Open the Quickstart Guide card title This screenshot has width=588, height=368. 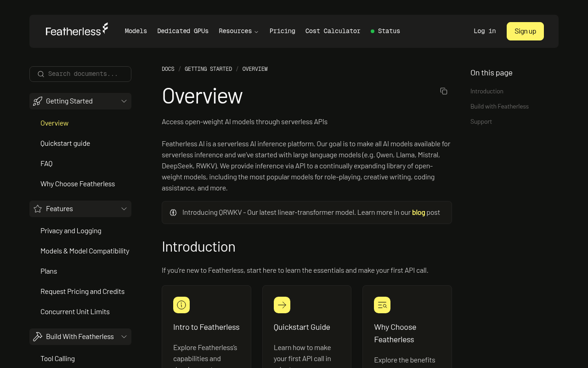click(x=302, y=328)
